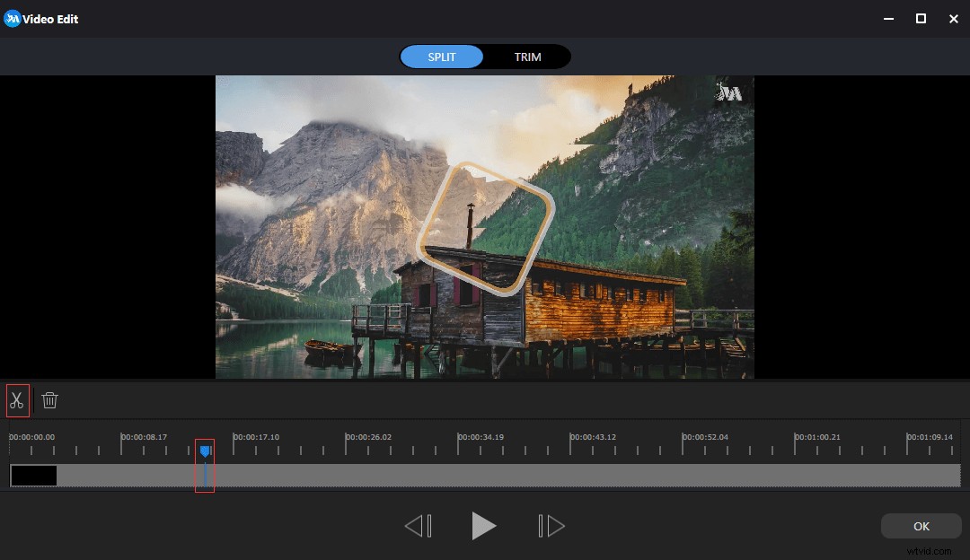Confirm edits with the OK button
The width and height of the screenshot is (970, 560).
tap(921, 526)
